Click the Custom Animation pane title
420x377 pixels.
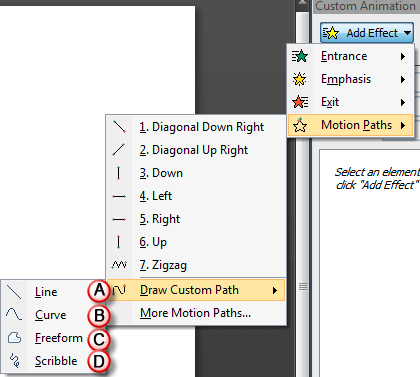point(365,6)
